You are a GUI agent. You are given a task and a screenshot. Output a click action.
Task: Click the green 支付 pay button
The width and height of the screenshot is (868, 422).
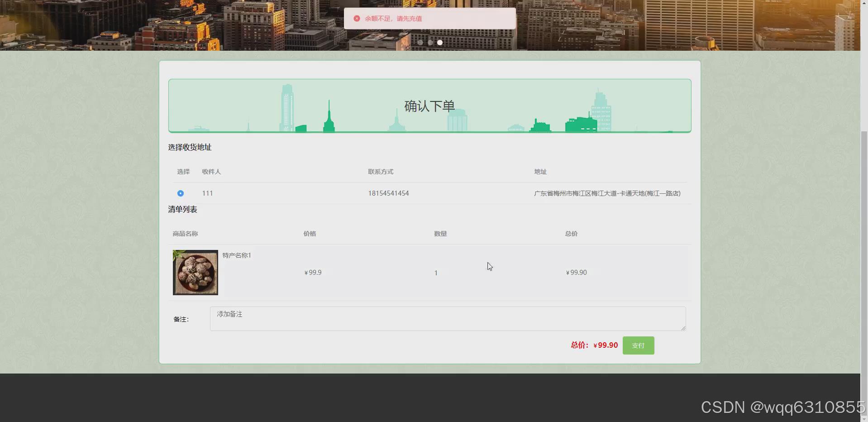(638, 345)
